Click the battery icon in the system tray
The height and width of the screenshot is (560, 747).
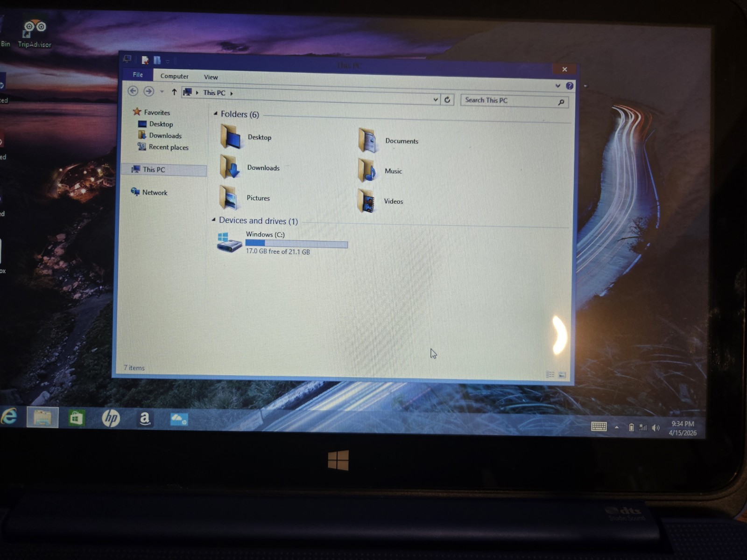(631, 427)
